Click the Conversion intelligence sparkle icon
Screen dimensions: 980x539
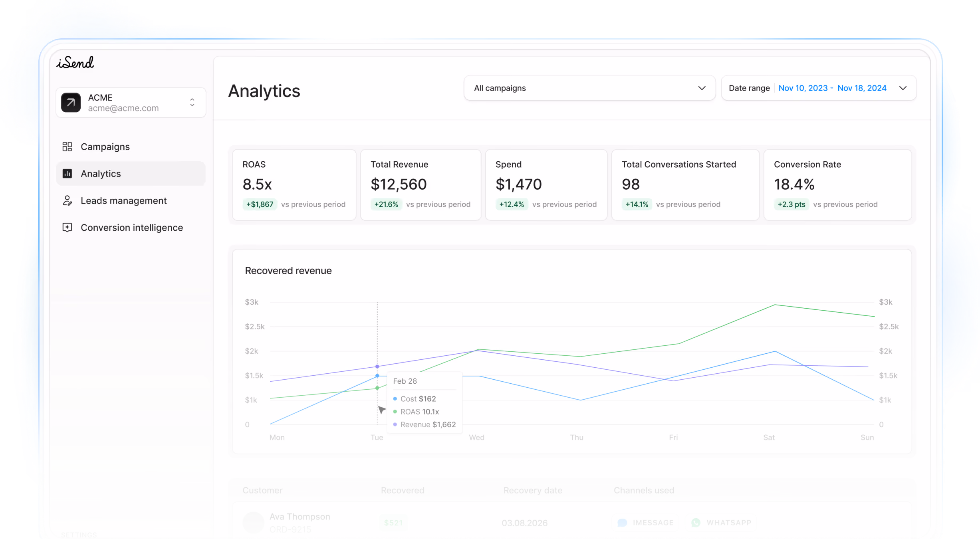pos(67,228)
